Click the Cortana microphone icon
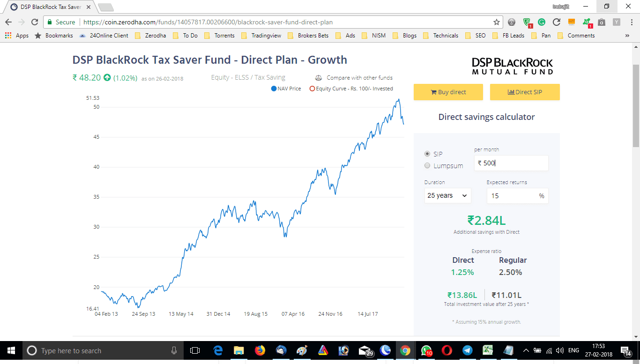 pos(174,350)
